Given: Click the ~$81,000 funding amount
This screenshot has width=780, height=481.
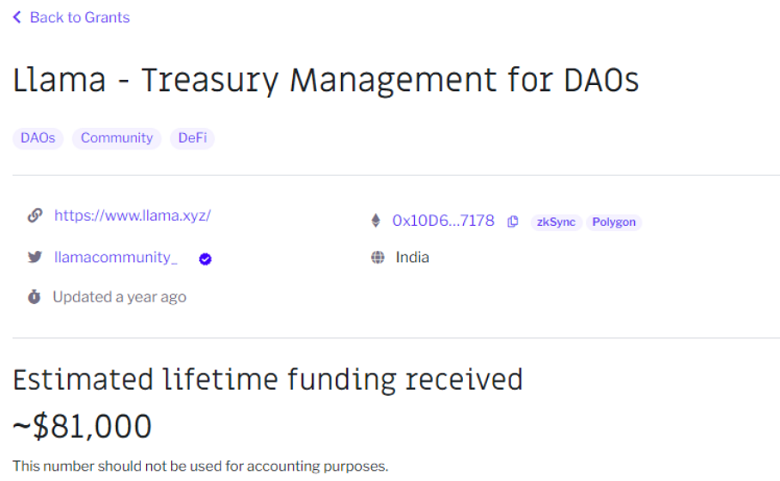Looking at the screenshot, I should click(x=82, y=427).
